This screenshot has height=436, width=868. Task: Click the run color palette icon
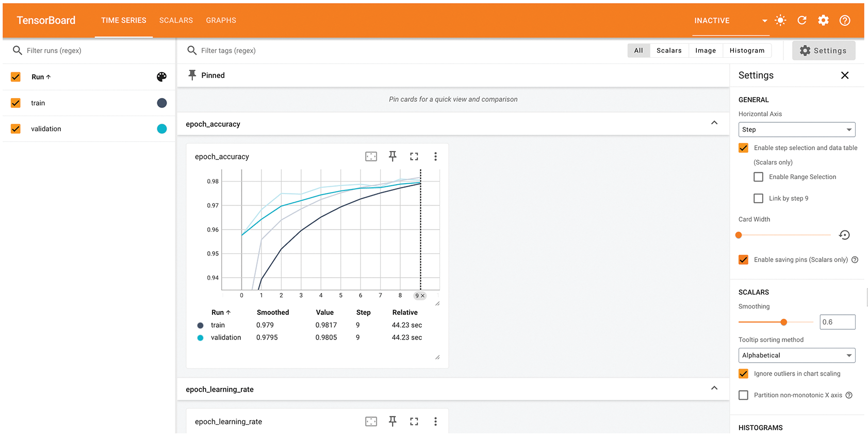click(x=161, y=77)
